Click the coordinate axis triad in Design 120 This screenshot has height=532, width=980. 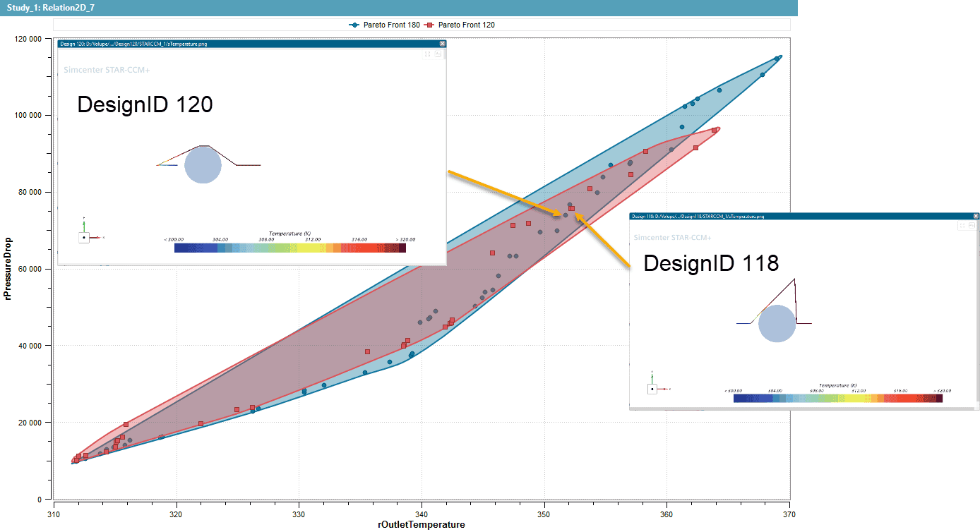click(x=85, y=236)
